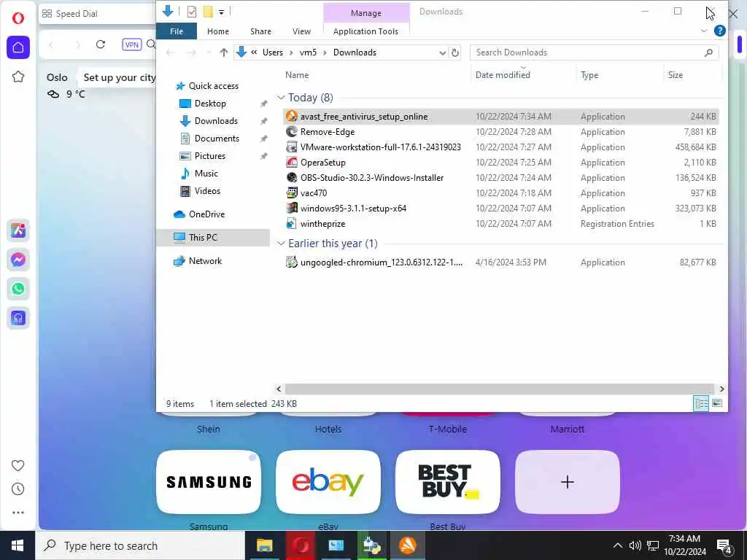Switch to the Share ribbon tab
This screenshot has width=747, height=560.
(x=260, y=31)
